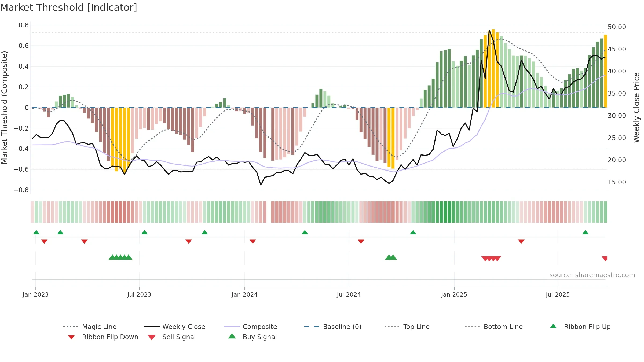The image size is (644, 362).
Task: Click the Market Threshold (Composite) axis title
Action: (x=4, y=108)
